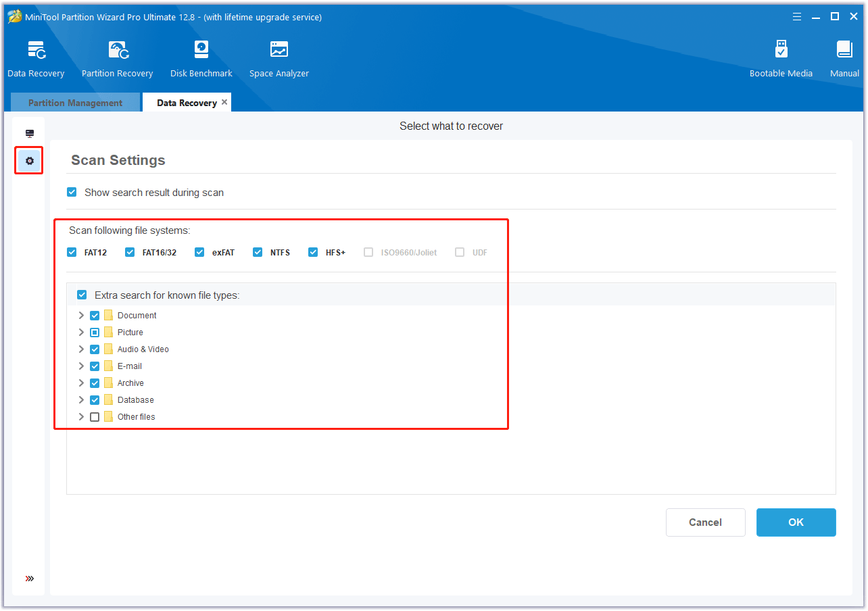Toggle the NTFS file system checkbox
This screenshot has width=868, height=611.
click(258, 253)
